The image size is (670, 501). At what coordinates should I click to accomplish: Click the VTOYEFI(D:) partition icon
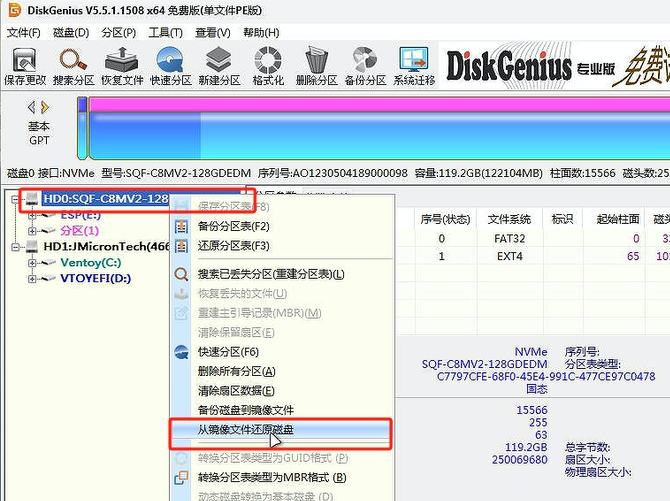pos(48,279)
